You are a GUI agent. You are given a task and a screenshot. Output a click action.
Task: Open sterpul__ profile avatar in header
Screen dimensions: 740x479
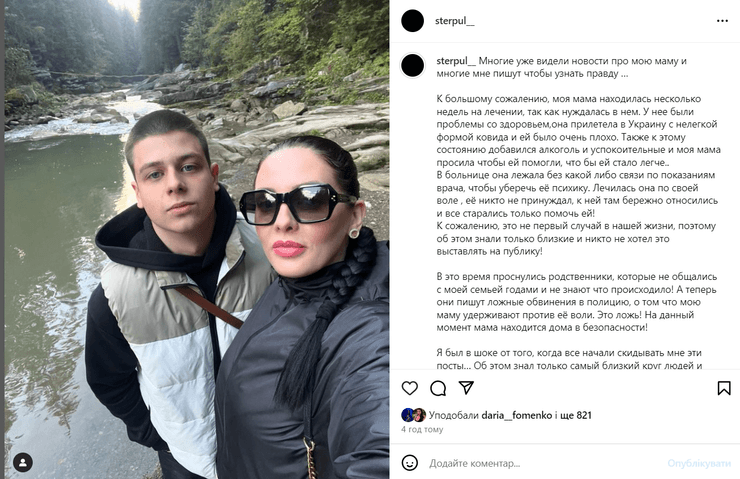(x=412, y=21)
